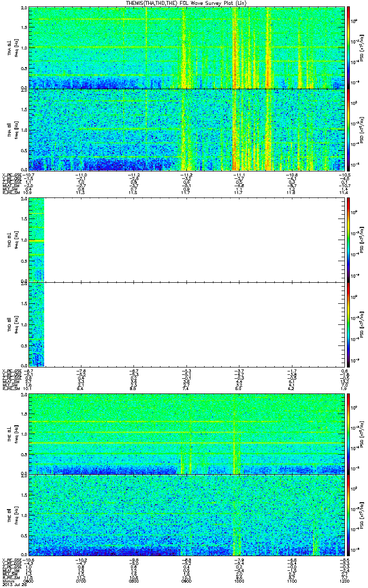This screenshot has height=588, width=368.
Task: Click the THEMIS FGL Wave Survey Plot title
Action: point(187,3)
